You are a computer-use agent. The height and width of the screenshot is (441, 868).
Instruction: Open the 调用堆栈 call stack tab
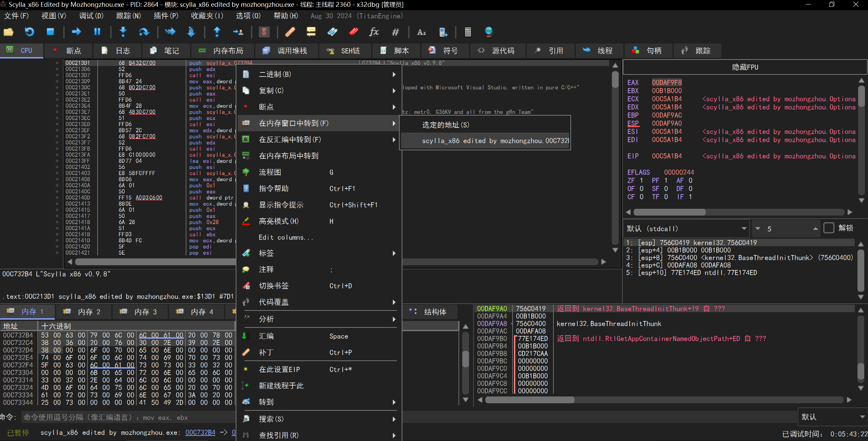pyautogui.click(x=287, y=51)
